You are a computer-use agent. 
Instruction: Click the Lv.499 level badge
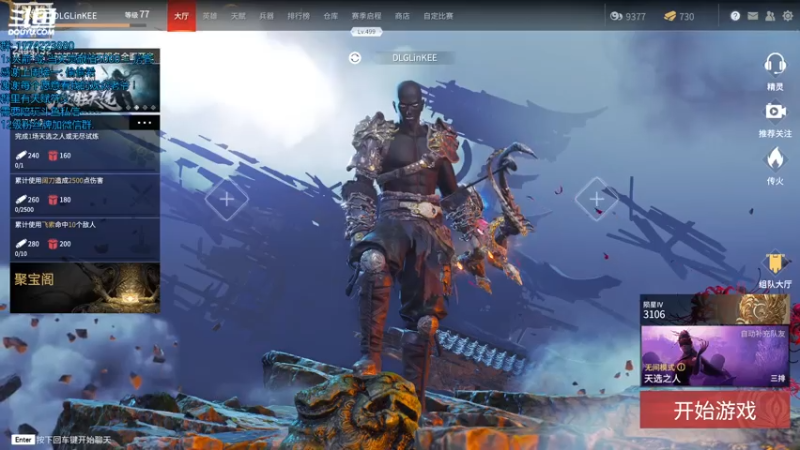click(366, 32)
